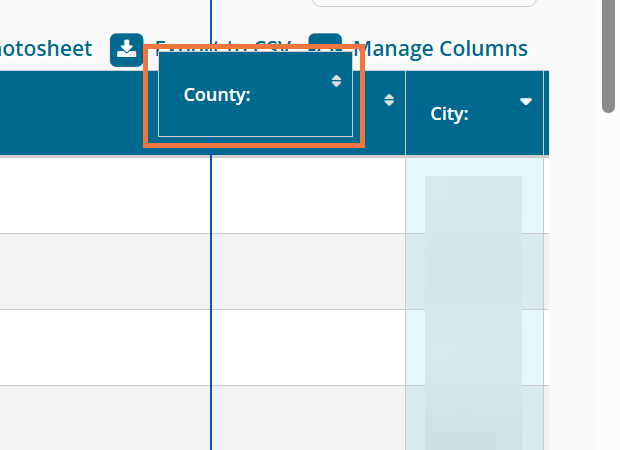Click the first row City cell
This screenshot has width=620, height=450.
pyautogui.click(x=474, y=195)
